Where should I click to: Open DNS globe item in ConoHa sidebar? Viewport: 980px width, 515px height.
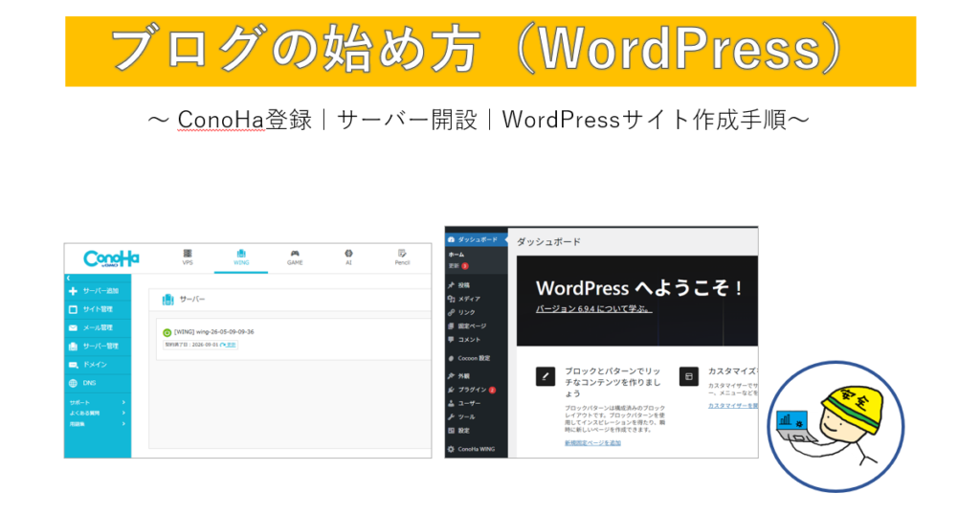tap(98, 383)
